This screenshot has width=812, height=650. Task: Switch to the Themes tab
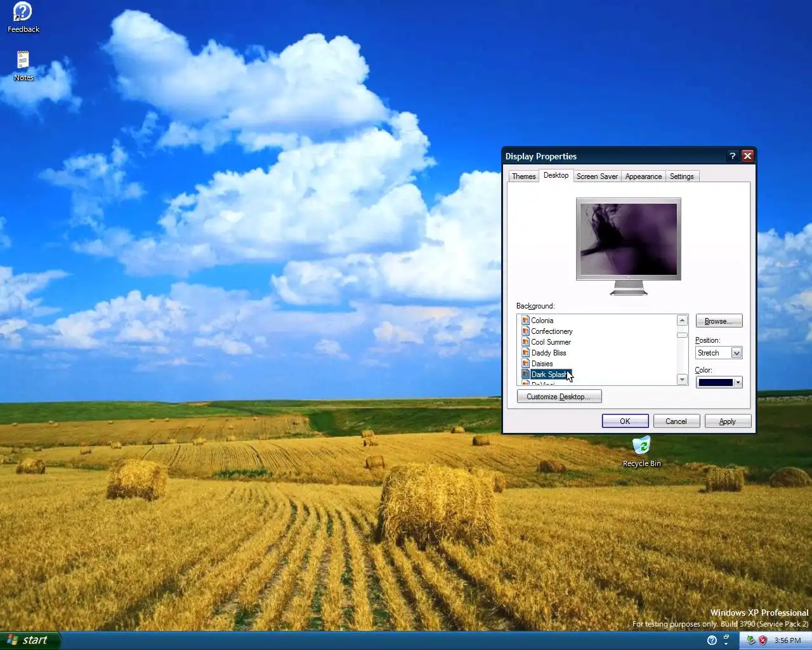coord(524,176)
